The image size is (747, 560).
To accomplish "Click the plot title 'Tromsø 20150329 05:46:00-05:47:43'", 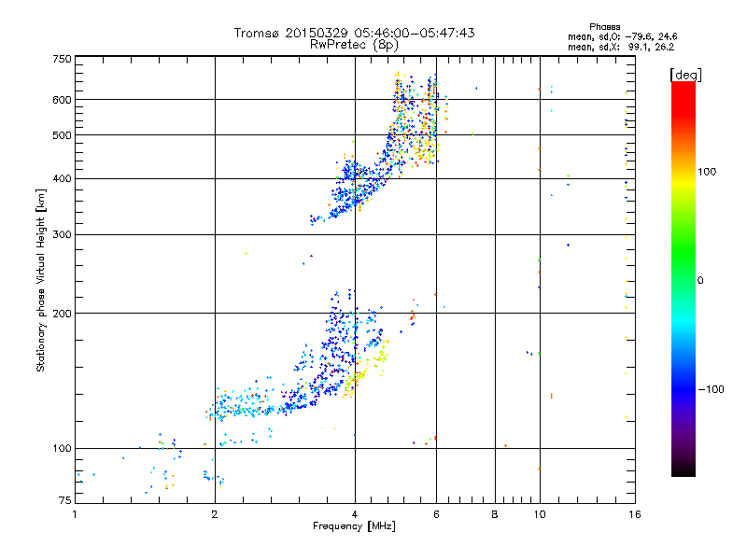I will point(355,33).
